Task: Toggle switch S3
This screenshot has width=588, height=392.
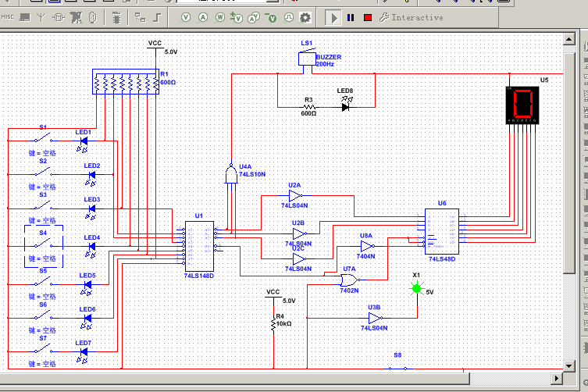Action: tap(43, 205)
